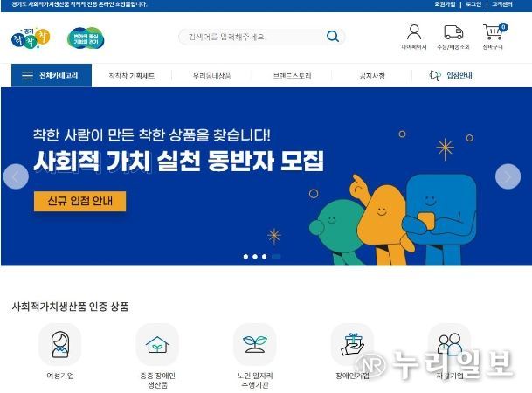The height and width of the screenshot is (393, 532).
Task: Show the next banner slide arrow
Action: [508, 176]
